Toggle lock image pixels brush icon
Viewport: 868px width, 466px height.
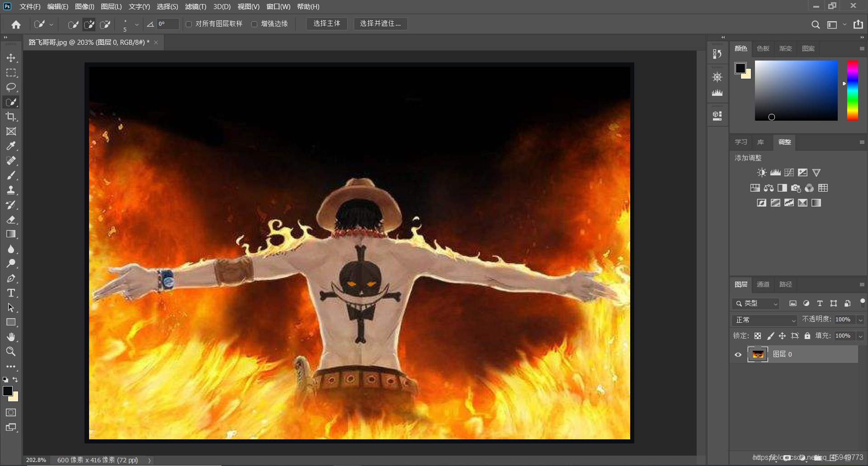tap(770, 336)
